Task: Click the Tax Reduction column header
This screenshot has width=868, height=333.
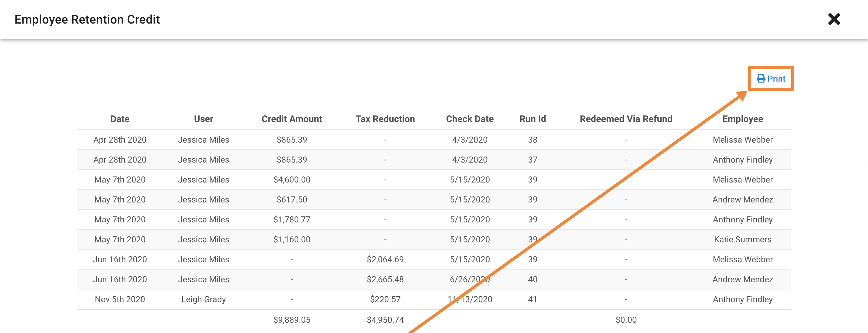Action: 385,119
